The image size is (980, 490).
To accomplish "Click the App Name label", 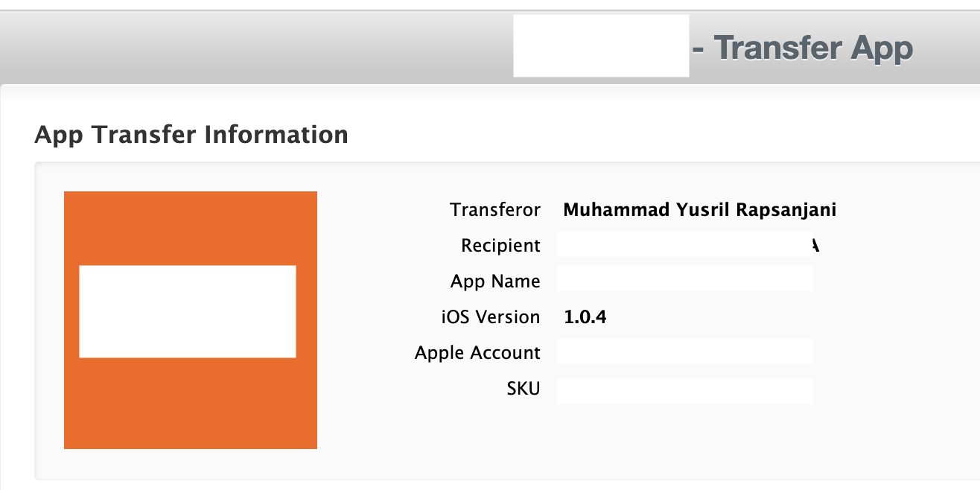I will pos(495,281).
